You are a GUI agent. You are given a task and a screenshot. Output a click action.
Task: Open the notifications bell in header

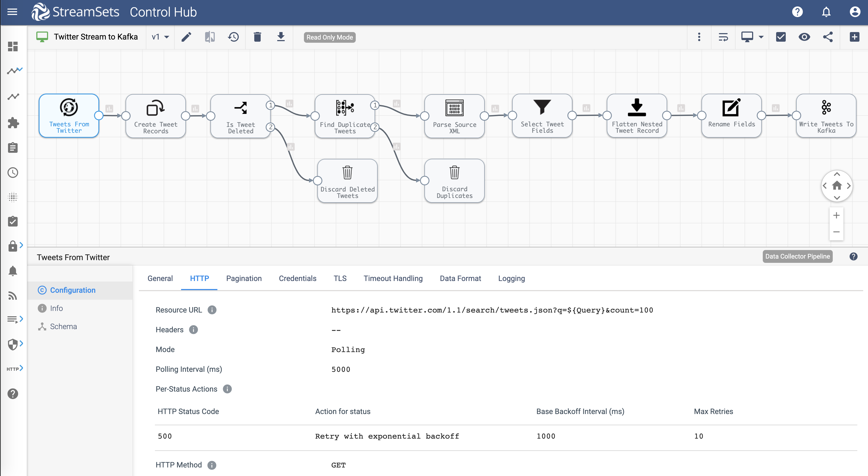tap(826, 12)
